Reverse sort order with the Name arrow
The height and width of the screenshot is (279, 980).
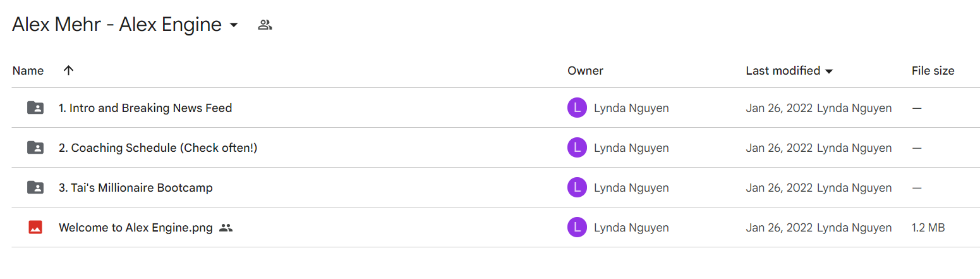click(x=69, y=70)
